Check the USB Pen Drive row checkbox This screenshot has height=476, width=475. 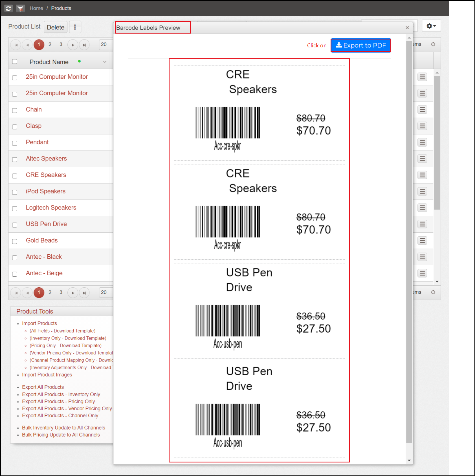click(x=15, y=225)
